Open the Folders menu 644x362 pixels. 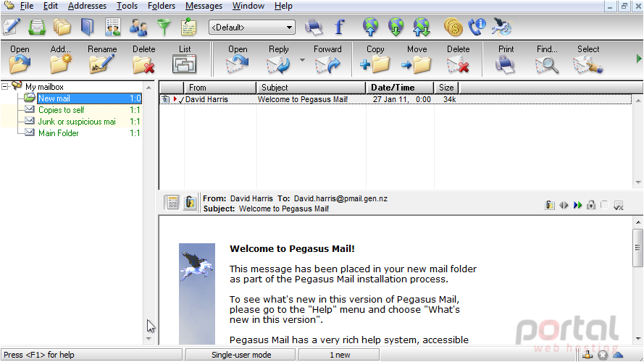pos(162,6)
